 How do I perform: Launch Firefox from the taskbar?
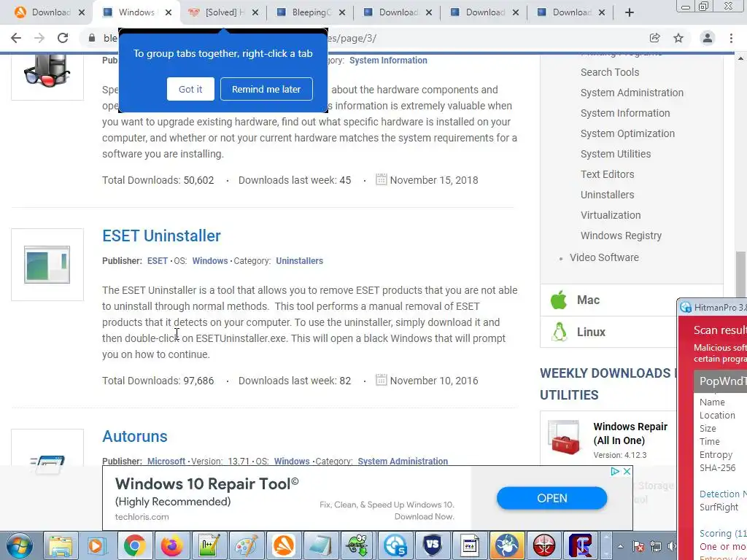pyautogui.click(x=171, y=545)
